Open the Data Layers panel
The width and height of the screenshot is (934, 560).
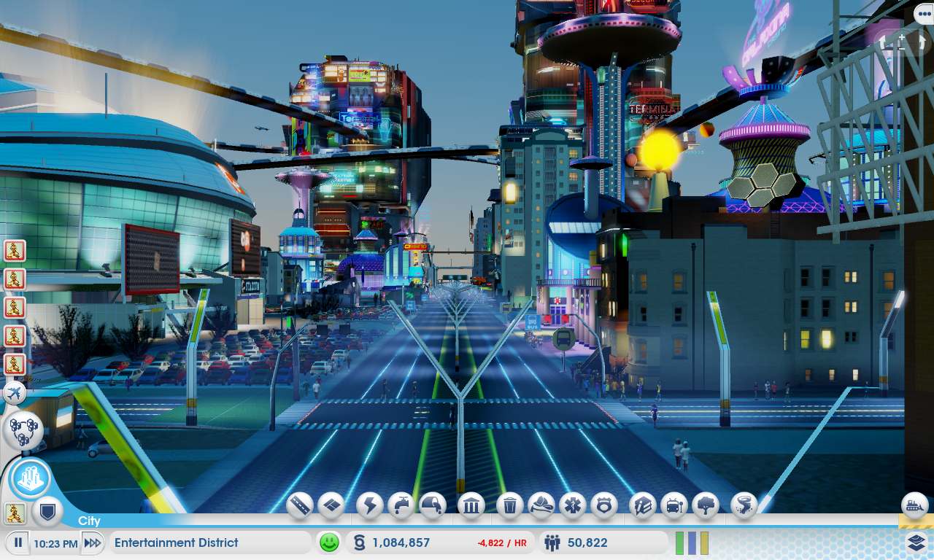click(x=917, y=542)
